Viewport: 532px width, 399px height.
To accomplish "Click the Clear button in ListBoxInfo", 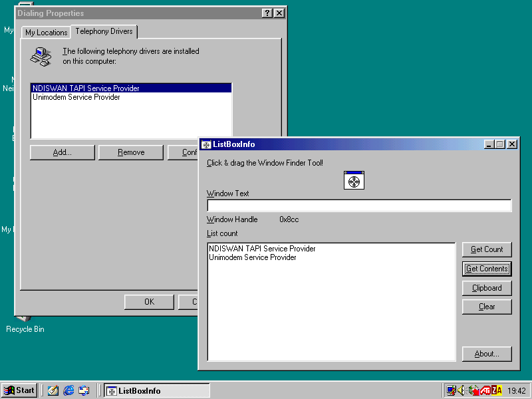I will coord(487,307).
